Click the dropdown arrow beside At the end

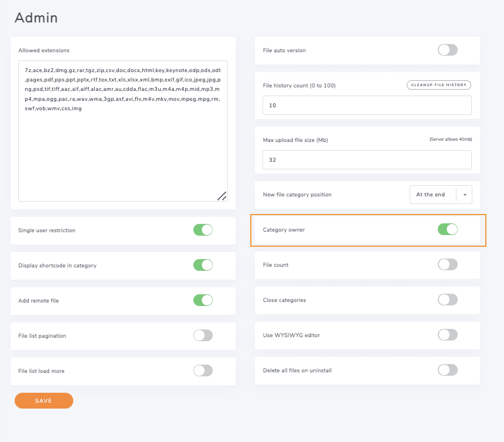point(464,195)
